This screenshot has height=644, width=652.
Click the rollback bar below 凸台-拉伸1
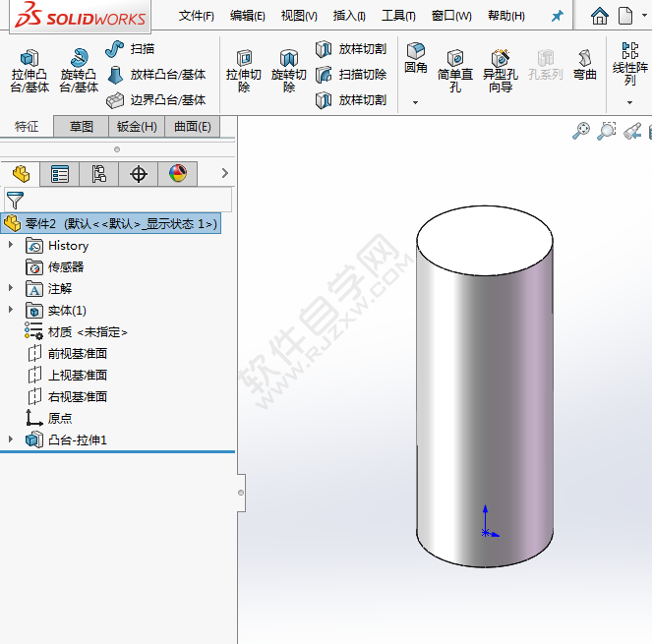(118, 451)
